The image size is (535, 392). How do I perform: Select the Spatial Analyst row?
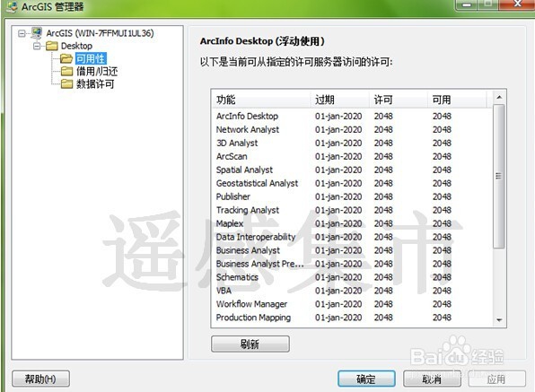(352, 170)
